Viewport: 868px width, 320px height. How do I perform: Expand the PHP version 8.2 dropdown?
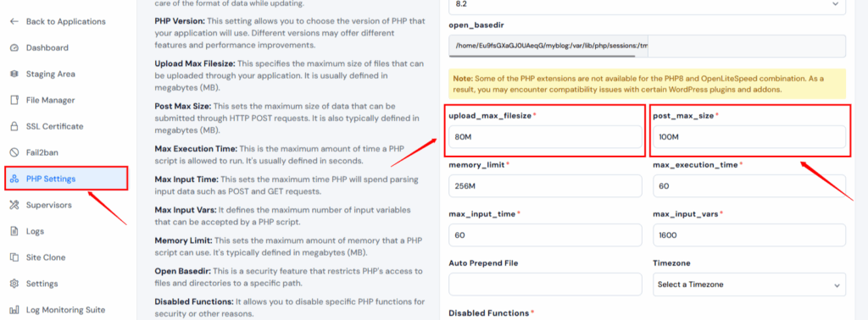pos(647,4)
